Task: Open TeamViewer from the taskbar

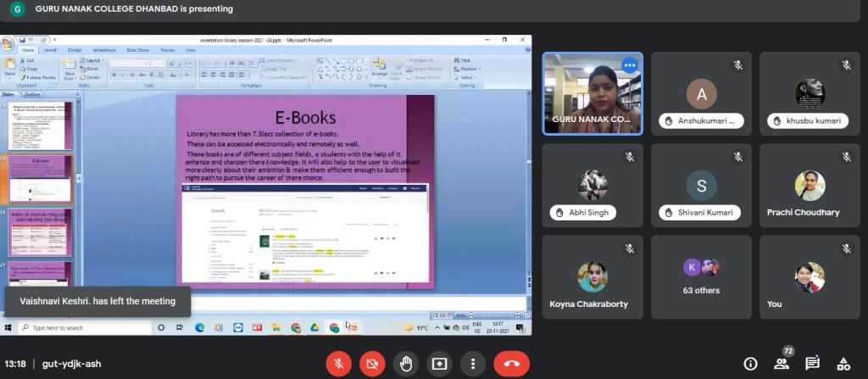Action: 237,328
